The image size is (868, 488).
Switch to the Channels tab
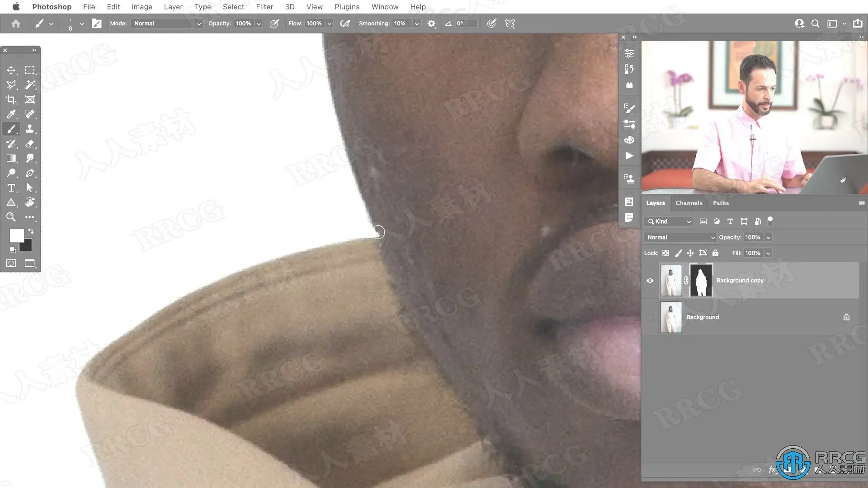click(689, 203)
